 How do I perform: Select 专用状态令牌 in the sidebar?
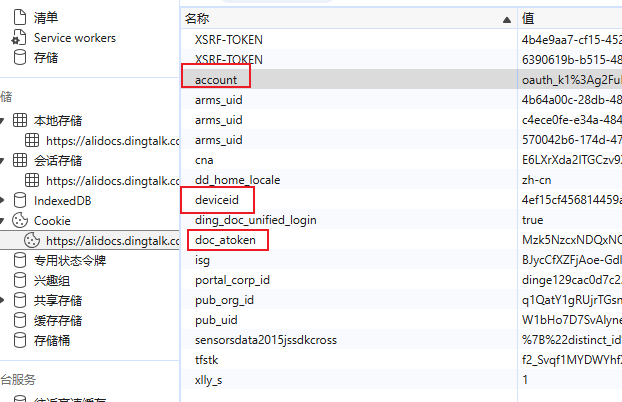tap(70, 260)
